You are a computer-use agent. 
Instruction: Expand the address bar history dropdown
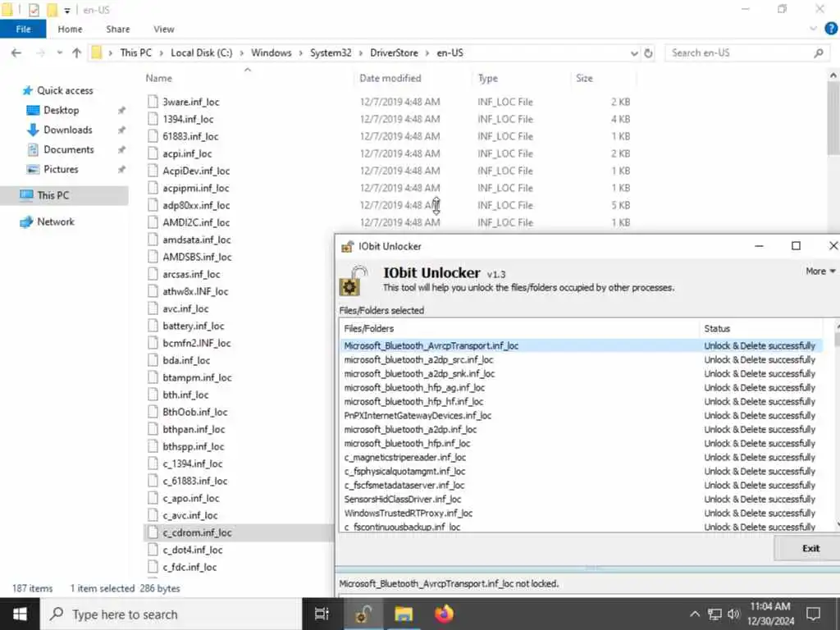(x=634, y=53)
